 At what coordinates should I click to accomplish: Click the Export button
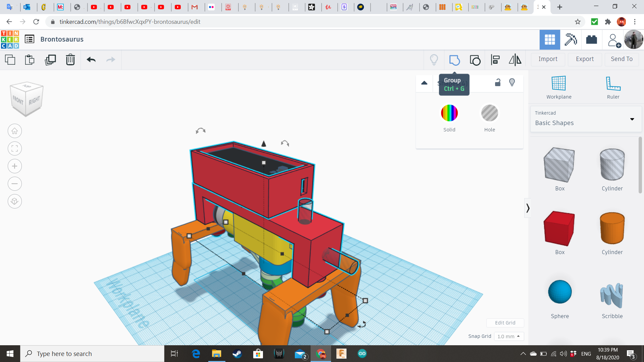coord(585,59)
